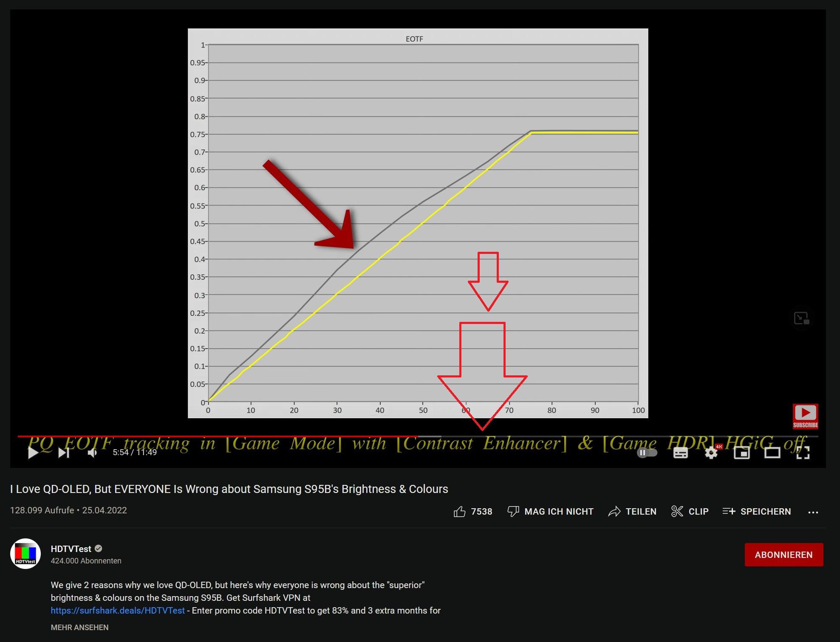
Task: Click the red video progress bar
Action: pyautogui.click(x=218, y=436)
